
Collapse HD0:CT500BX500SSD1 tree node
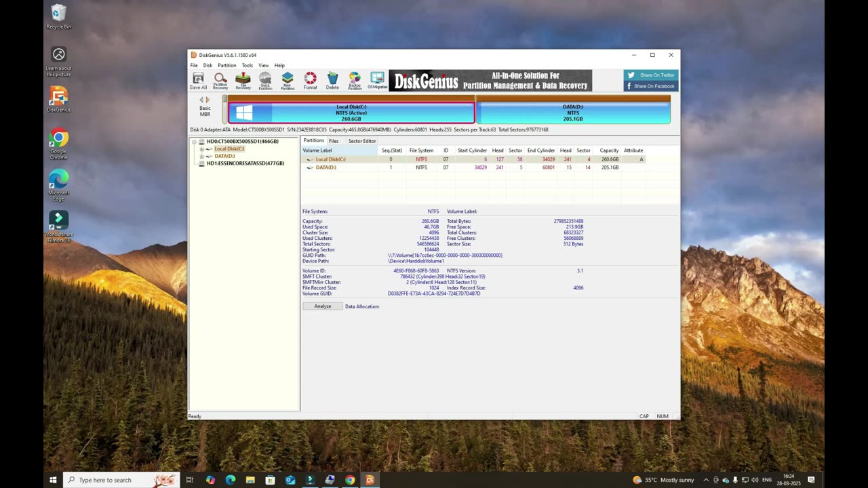coord(195,142)
